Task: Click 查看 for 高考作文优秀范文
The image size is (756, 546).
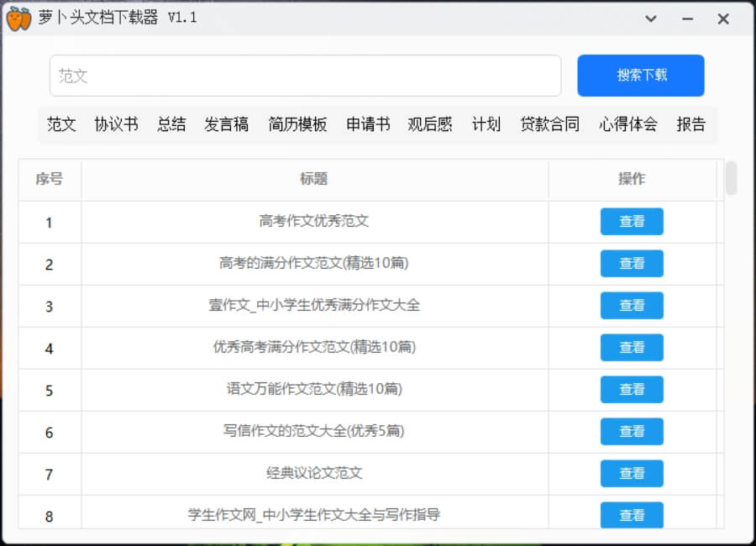Action: click(x=632, y=222)
